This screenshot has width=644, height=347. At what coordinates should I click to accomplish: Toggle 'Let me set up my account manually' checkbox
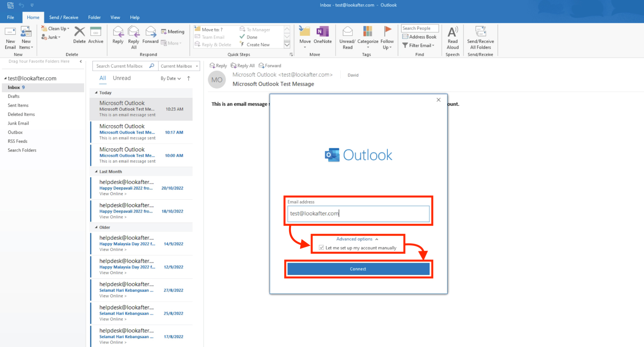point(321,248)
